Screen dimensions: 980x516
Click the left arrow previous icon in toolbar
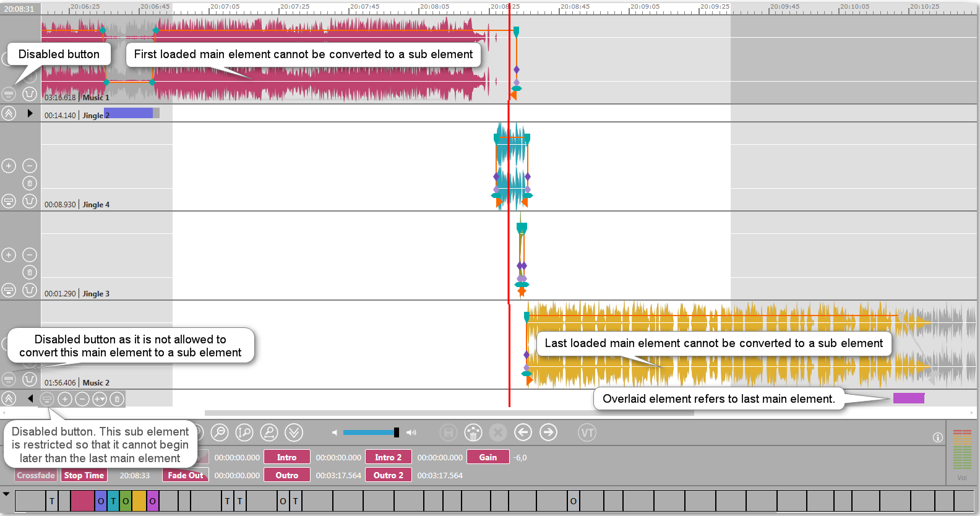[523, 432]
